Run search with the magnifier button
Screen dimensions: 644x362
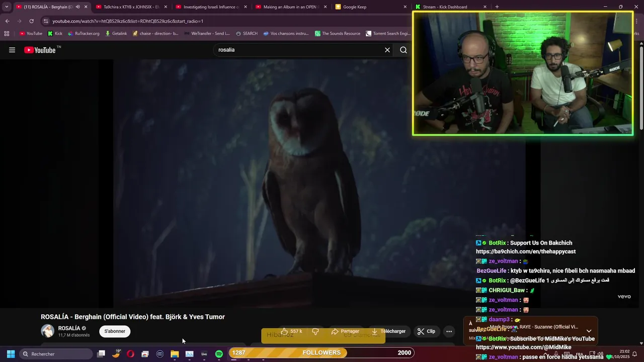pyautogui.click(x=404, y=50)
